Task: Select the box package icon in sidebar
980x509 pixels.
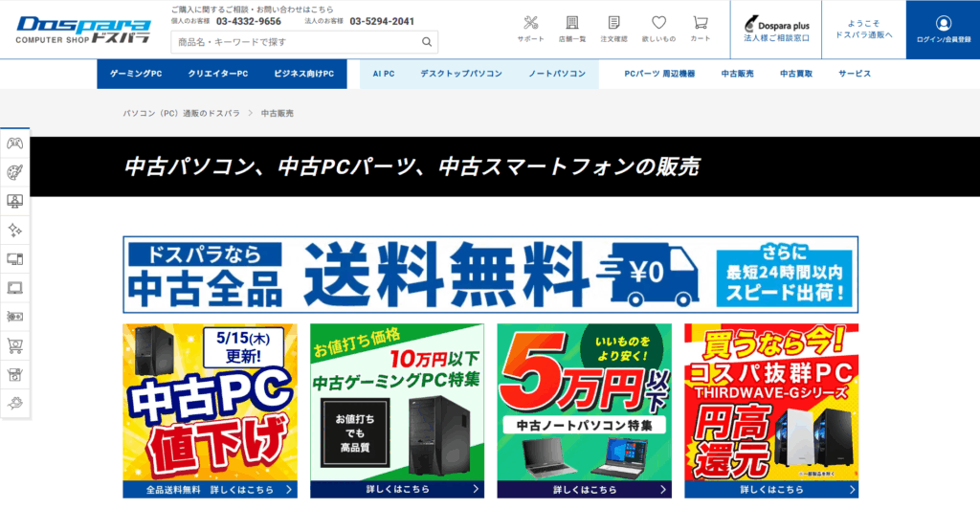Action: click(15, 375)
